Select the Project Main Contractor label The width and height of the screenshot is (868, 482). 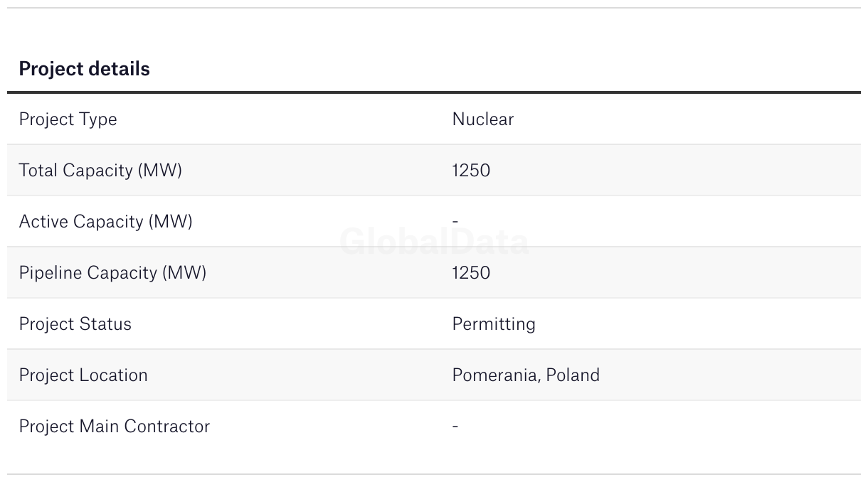coord(115,427)
